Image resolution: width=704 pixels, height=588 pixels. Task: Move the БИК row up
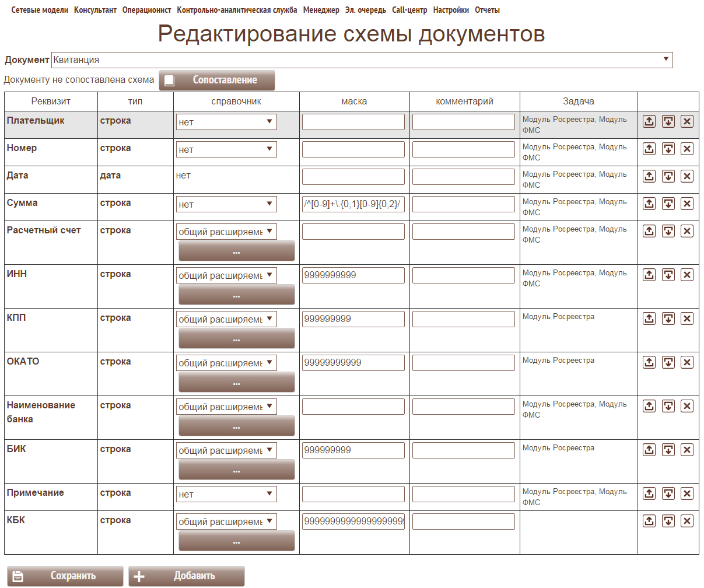(649, 450)
